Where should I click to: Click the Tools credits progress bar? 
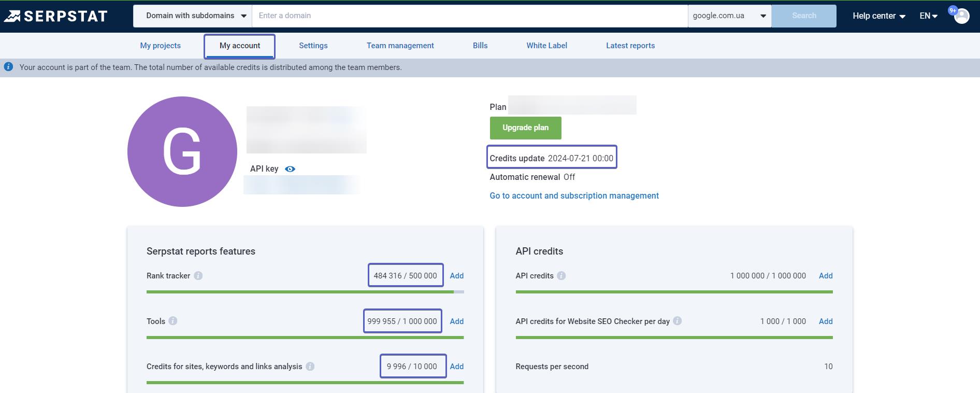[305, 338]
